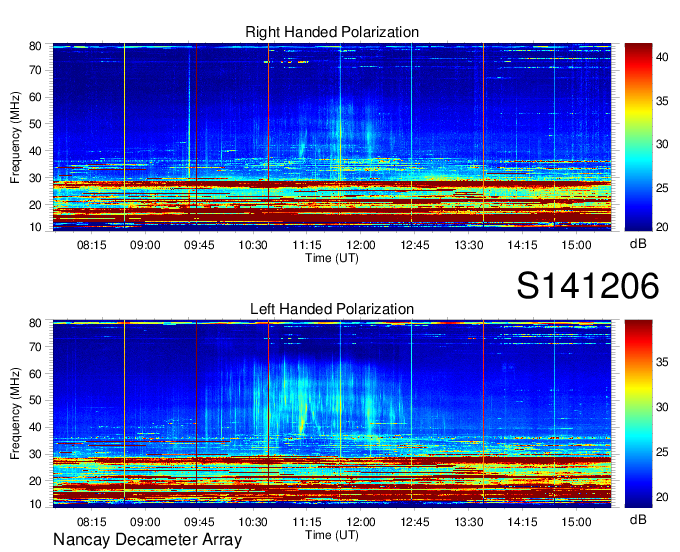
Task: Click the "Left Handed Polarization" plot title
Action: [x=332, y=309]
